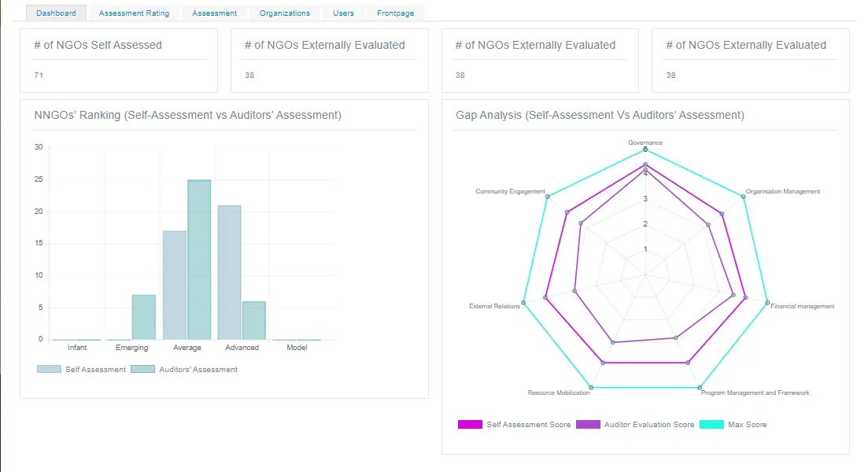Click the Organisation Management radar label

[x=783, y=191]
